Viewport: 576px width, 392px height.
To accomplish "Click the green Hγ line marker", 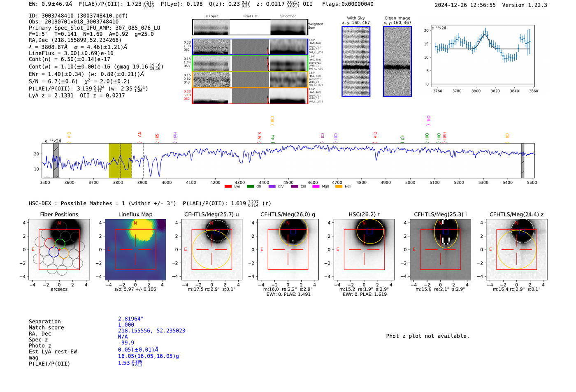I will 273,139.
